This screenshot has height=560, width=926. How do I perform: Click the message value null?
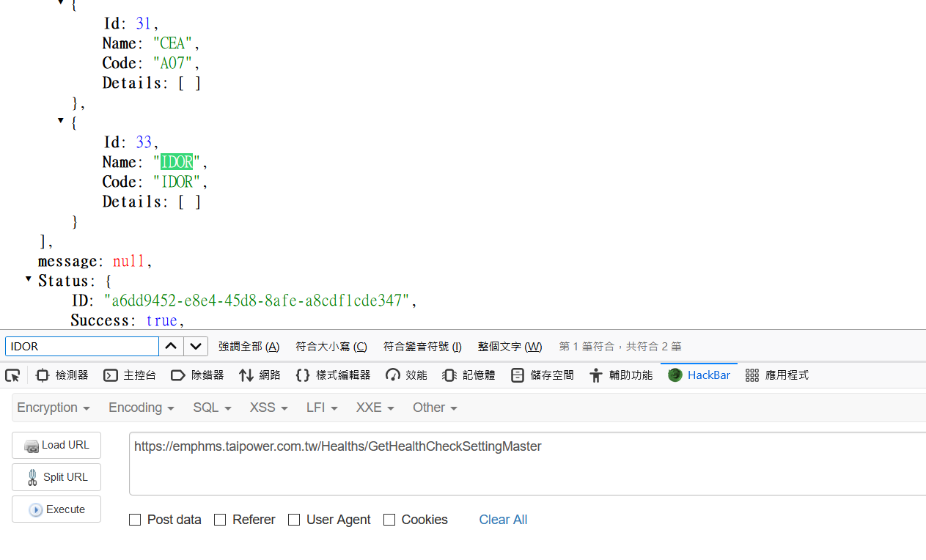pos(129,261)
